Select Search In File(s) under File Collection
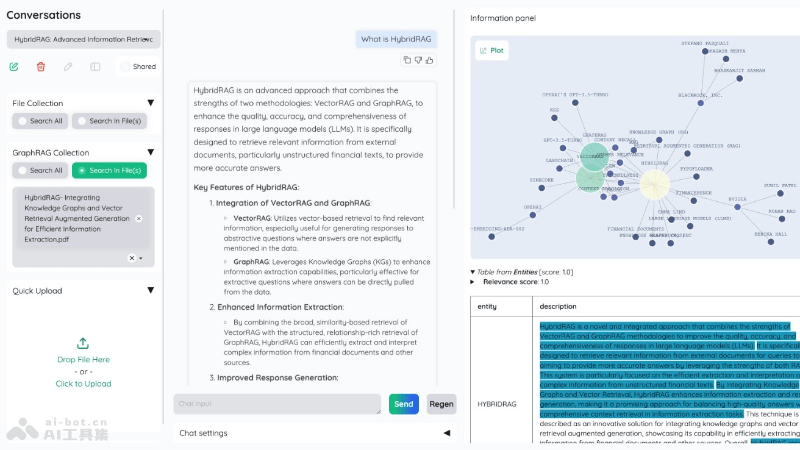This screenshot has width=800, height=450. pyautogui.click(x=110, y=121)
